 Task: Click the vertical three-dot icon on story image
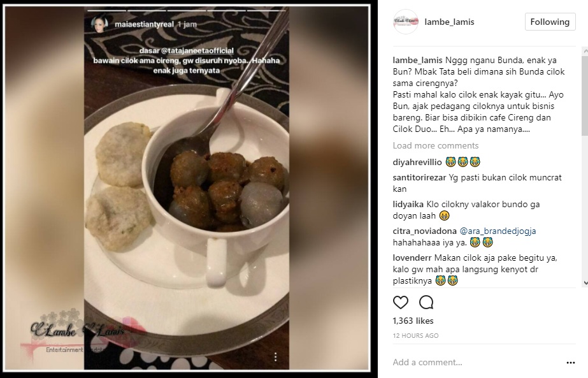click(276, 357)
